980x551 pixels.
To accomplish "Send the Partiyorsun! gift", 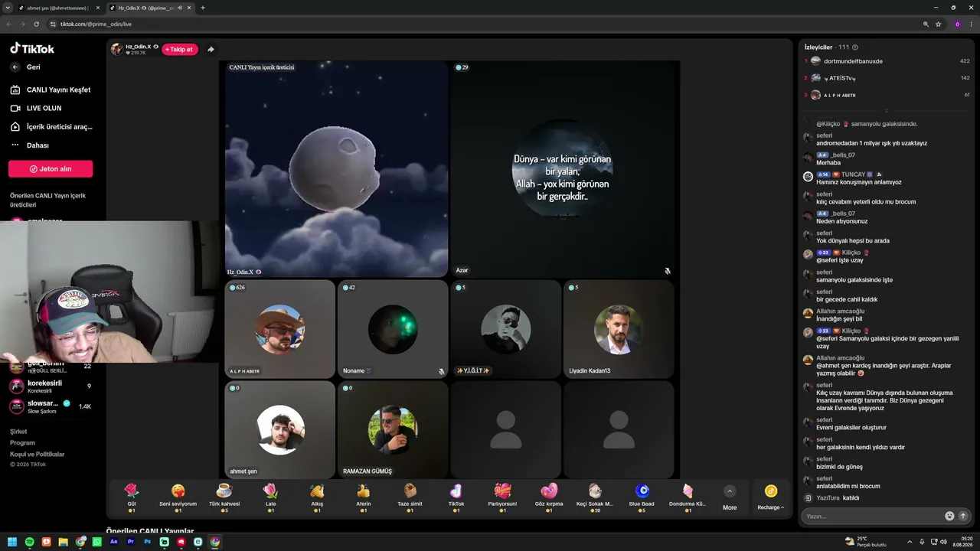I will [x=502, y=497].
